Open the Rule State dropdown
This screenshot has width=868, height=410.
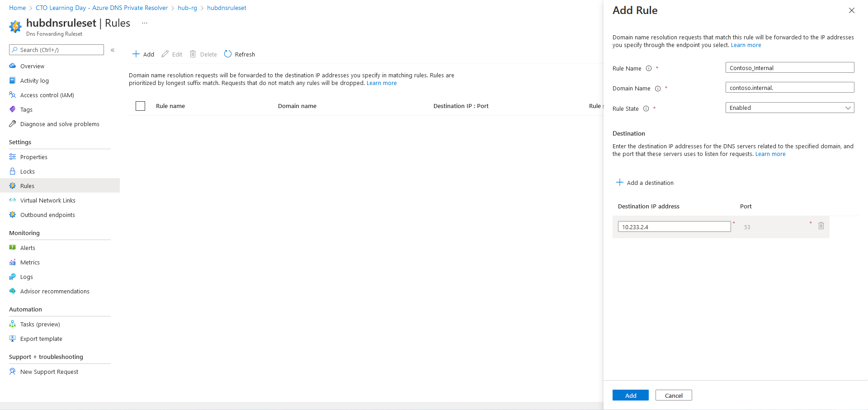(790, 108)
